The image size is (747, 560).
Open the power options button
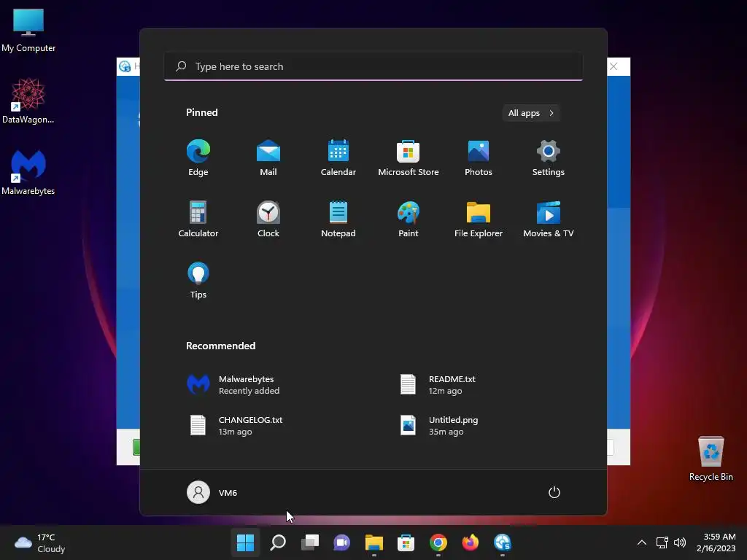tap(554, 492)
